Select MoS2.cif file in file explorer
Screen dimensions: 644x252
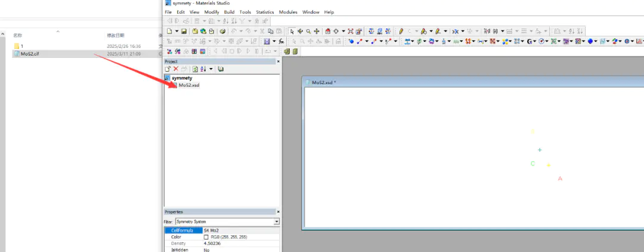(x=29, y=53)
